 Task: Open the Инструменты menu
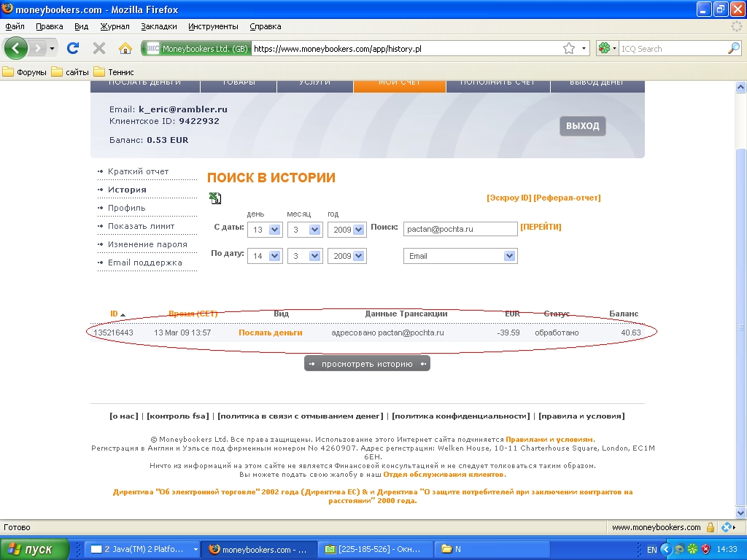tap(213, 26)
